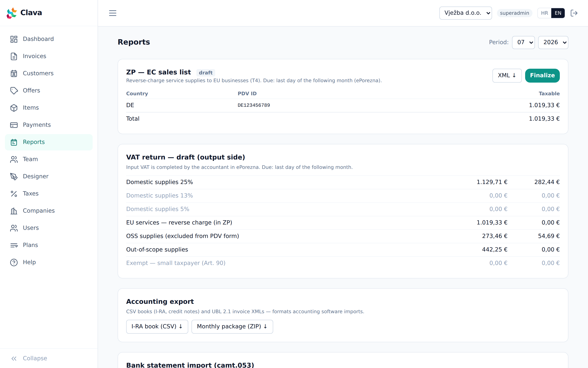Click the Exempt small taxpayer row label
This screenshot has width=588, height=368.
tap(176, 263)
